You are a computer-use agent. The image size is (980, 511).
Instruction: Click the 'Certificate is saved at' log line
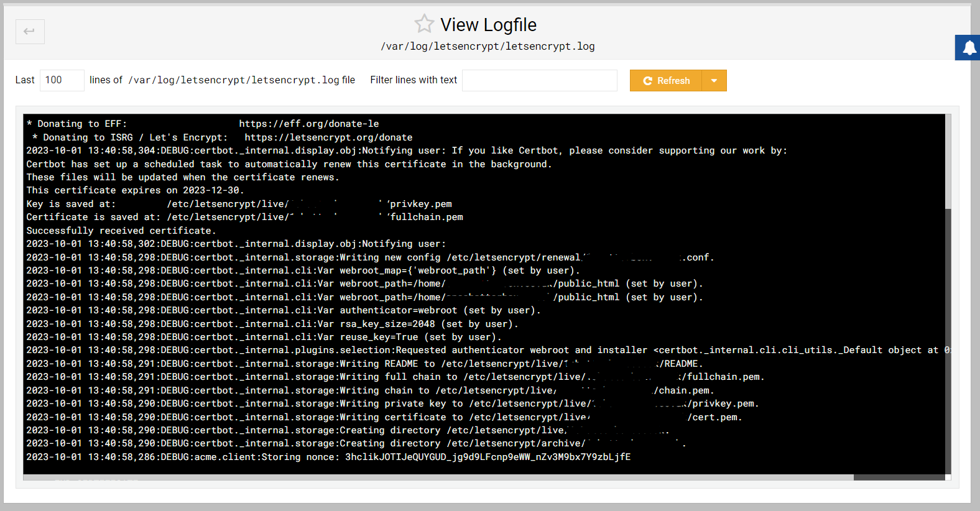(245, 217)
